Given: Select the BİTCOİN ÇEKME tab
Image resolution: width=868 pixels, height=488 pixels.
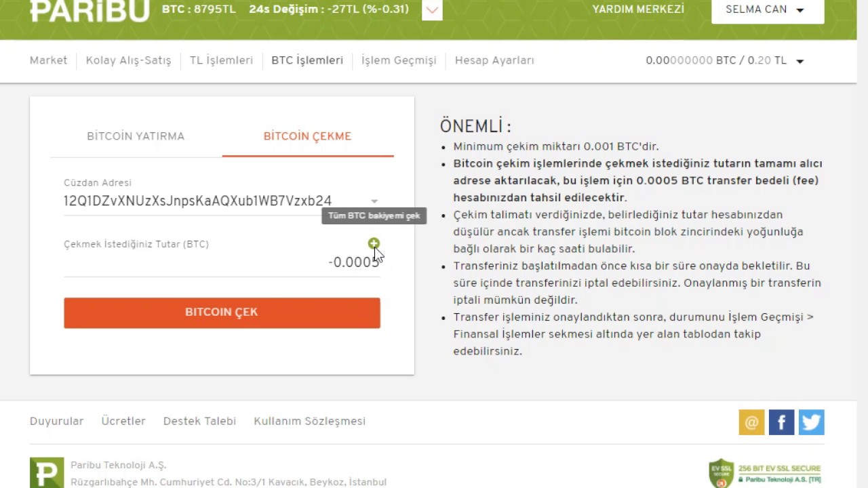Looking at the screenshot, I should click(307, 136).
